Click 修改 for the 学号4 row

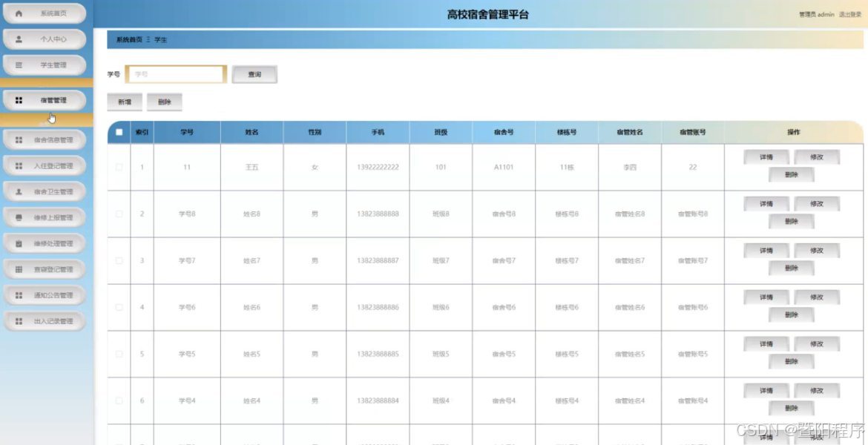click(817, 390)
